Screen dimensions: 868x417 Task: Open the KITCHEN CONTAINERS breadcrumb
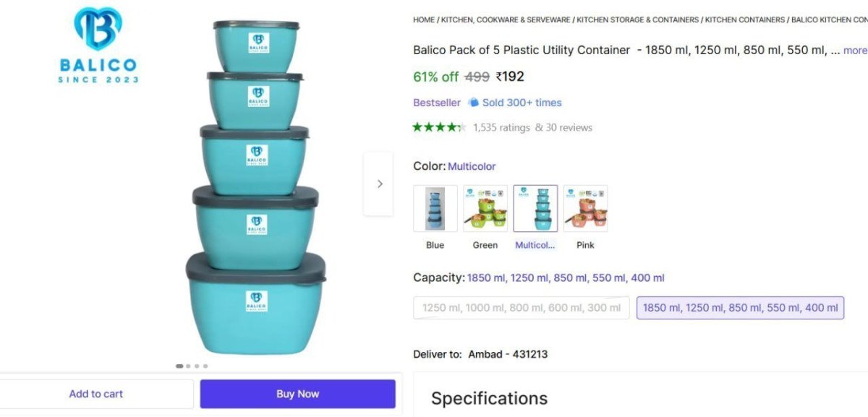click(x=744, y=20)
